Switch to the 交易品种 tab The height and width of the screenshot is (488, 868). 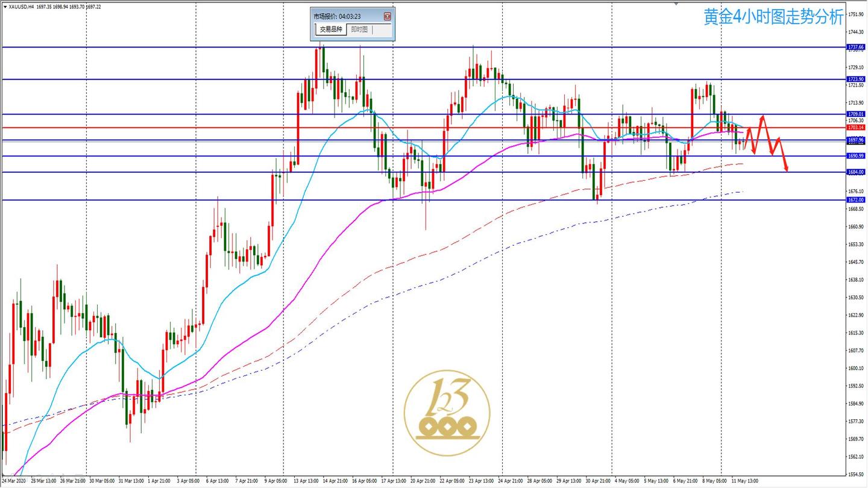click(331, 30)
